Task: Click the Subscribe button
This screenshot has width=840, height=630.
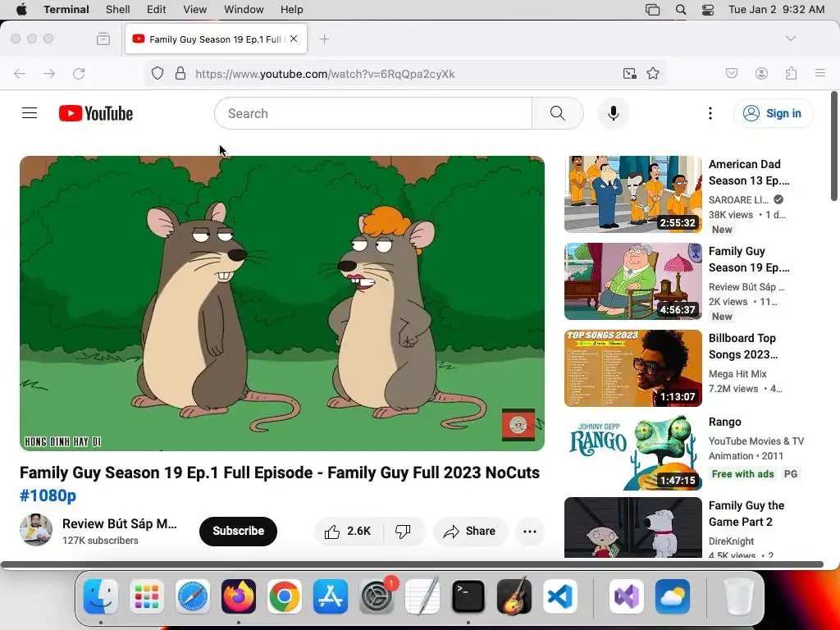Action: click(x=238, y=531)
